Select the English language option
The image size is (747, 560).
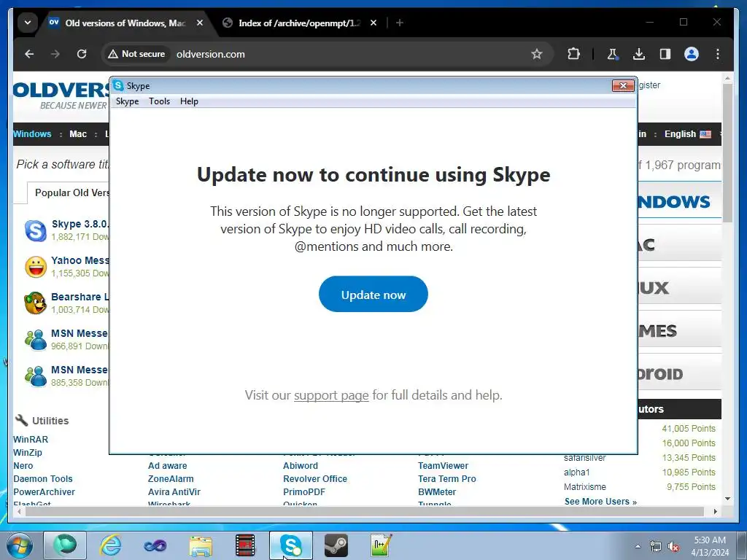coord(687,134)
